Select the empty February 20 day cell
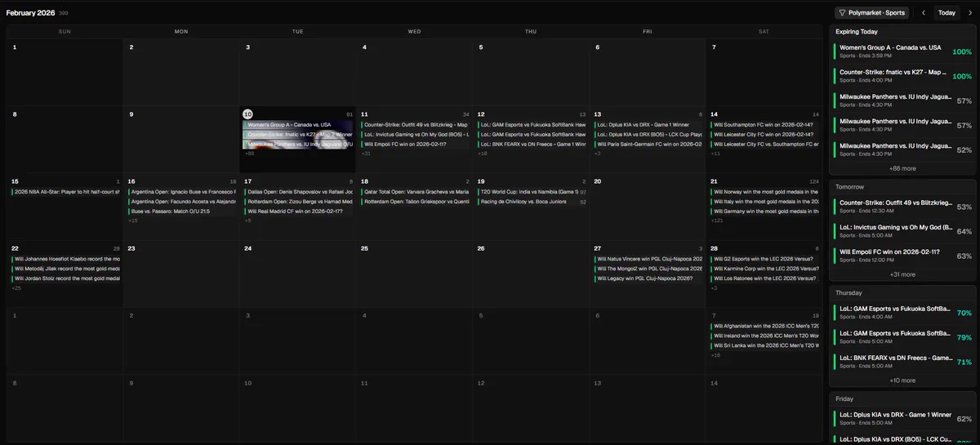The width and height of the screenshot is (980, 445). click(x=648, y=206)
